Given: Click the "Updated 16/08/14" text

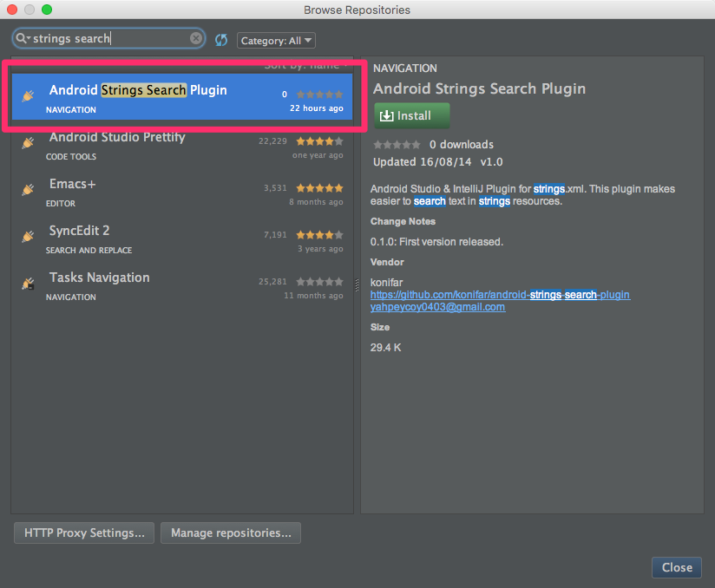Looking at the screenshot, I should point(423,162).
